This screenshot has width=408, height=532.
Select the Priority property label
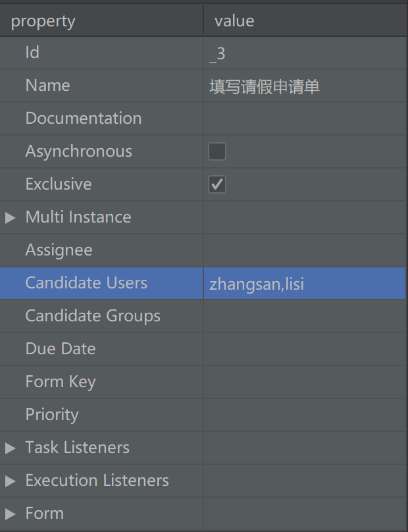pos(52,415)
